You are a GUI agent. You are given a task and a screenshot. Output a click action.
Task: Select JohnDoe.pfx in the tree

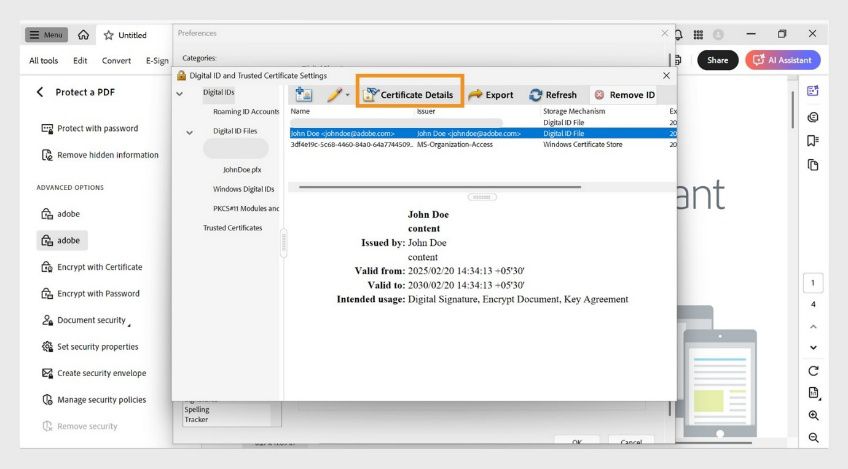click(242, 170)
